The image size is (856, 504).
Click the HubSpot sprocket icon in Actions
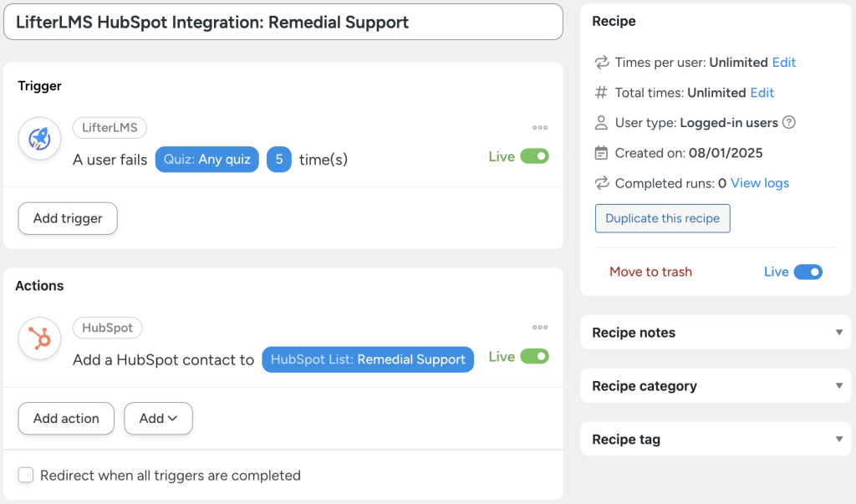[x=39, y=339]
